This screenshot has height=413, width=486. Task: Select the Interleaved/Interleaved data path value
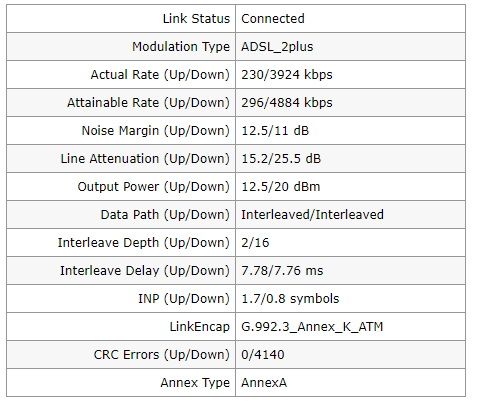coord(312,215)
